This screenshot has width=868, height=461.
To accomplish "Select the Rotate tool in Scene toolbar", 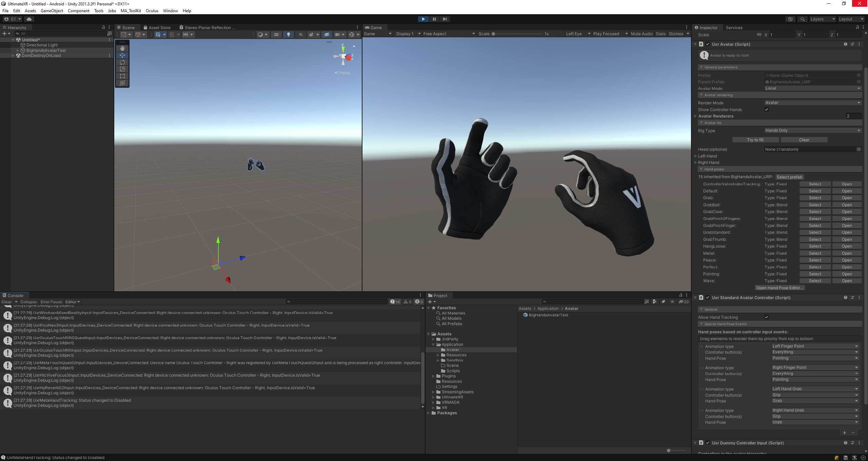I will [x=122, y=62].
